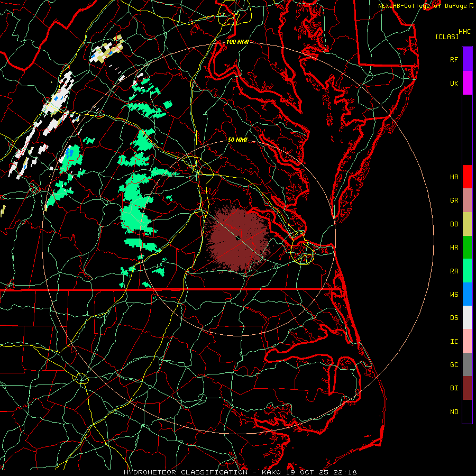Click the UK magenta legend swatch
The width and height of the screenshot is (476, 476).
tap(467, 83)
